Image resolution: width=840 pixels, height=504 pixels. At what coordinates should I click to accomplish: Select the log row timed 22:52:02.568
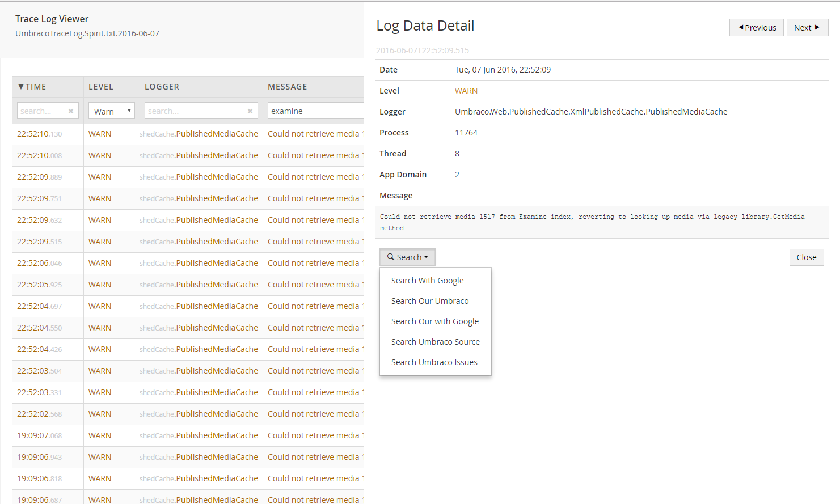tap(188, 414)
